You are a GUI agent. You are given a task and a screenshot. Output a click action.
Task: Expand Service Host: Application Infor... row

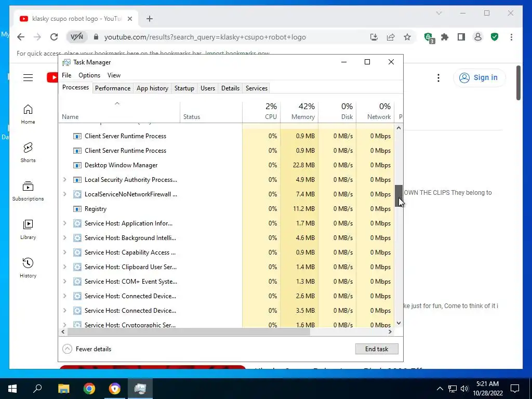(65, 223)
